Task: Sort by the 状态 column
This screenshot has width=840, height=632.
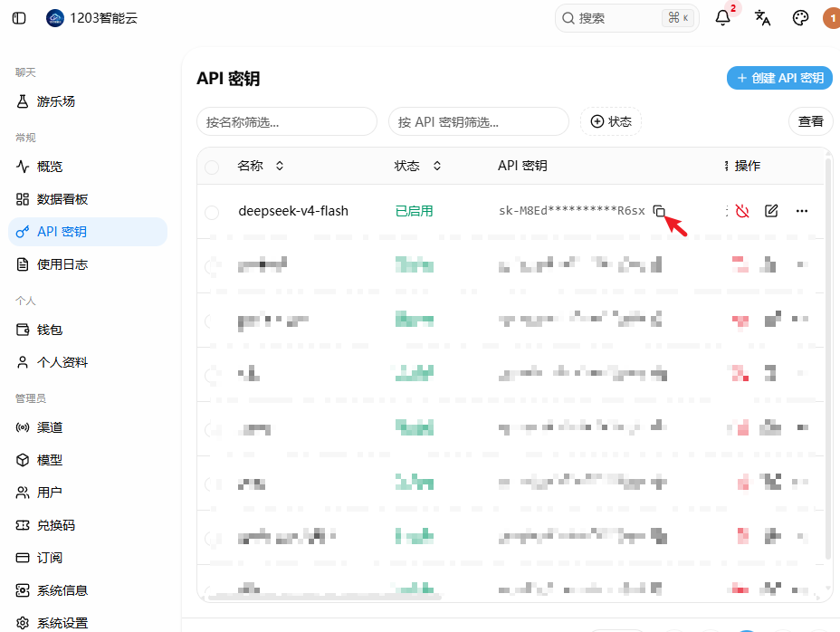Action: coord(417,166)
